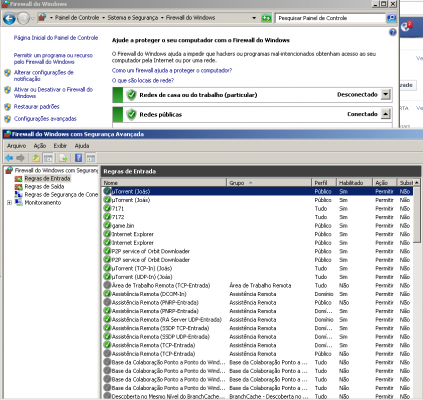Open dropdown arrow before Painel de Controle breadcrumb

point(51,18)
